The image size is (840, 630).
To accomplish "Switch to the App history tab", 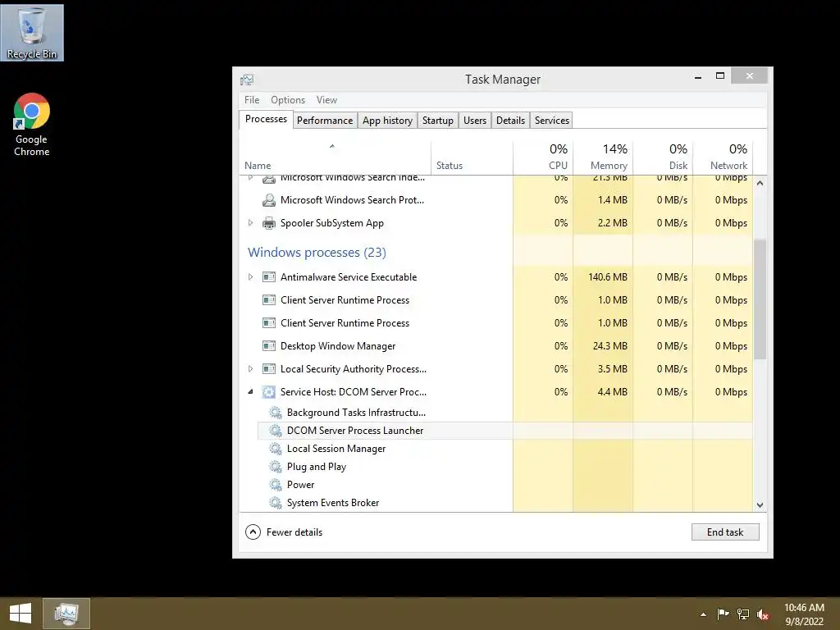I will coord(387,121).
